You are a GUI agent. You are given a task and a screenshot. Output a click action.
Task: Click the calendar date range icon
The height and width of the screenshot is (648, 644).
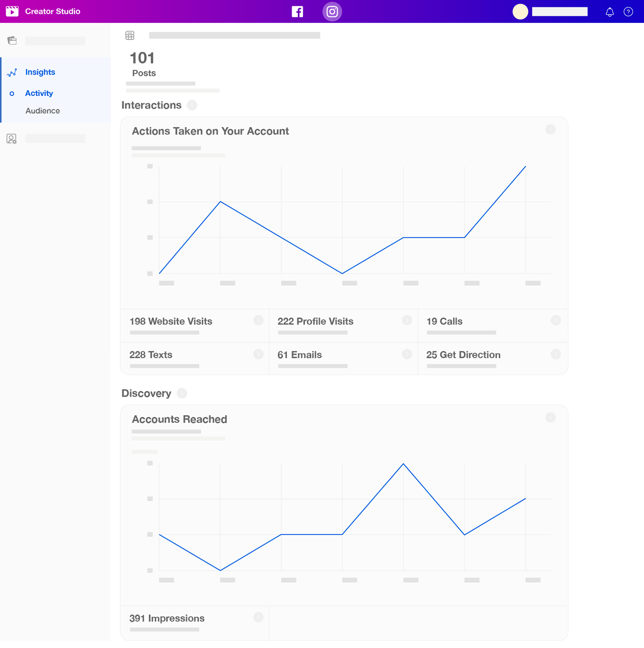pos(130,35)
